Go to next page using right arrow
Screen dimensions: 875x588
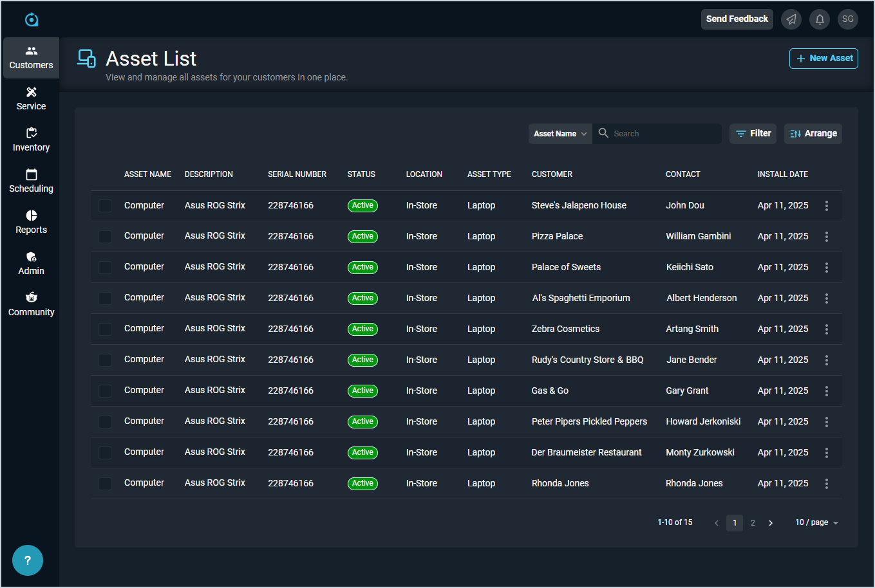771,523
